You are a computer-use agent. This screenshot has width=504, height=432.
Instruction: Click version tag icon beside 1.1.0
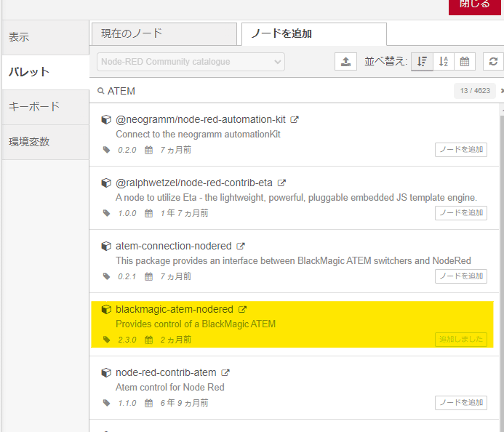(x=106, y=403)
